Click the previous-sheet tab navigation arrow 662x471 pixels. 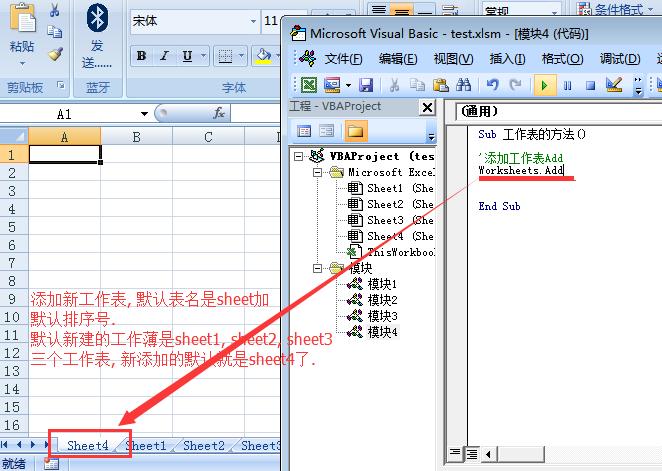19,444
